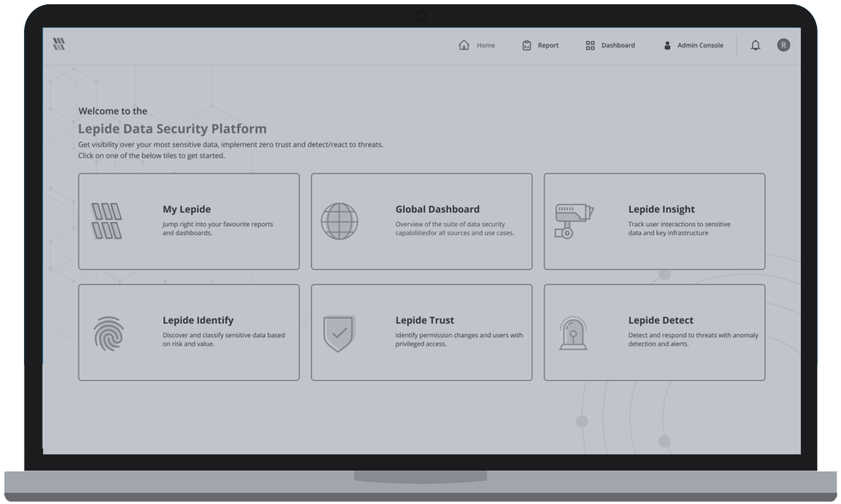Open notifications bell icon
This screenshot has width=841, height=504.
[756, 45]
